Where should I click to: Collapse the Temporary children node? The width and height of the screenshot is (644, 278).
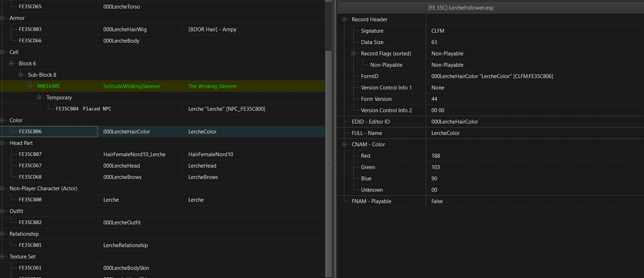(39, 98)
